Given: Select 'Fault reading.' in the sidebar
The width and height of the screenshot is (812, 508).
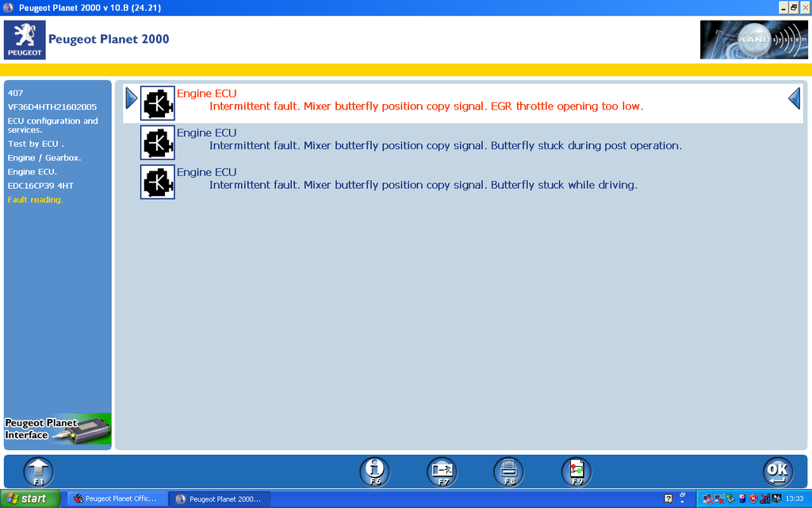Looking at the screenshot, I should [35, 200].
